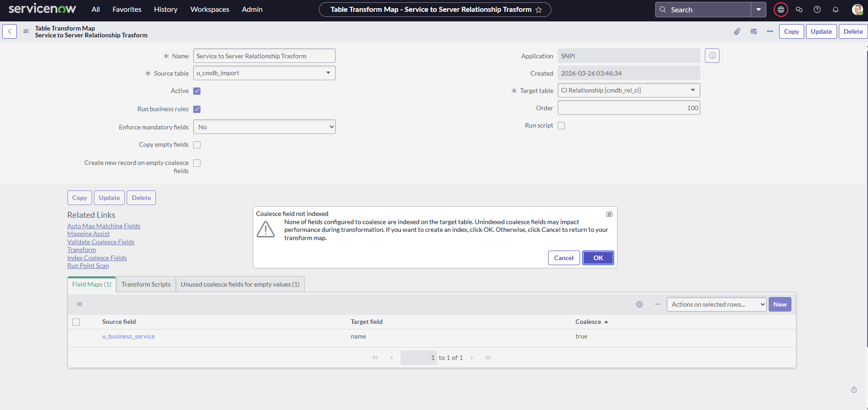Open the Favorites menu
This screenshot has width=868, height=410.
(x=127, y=10)
